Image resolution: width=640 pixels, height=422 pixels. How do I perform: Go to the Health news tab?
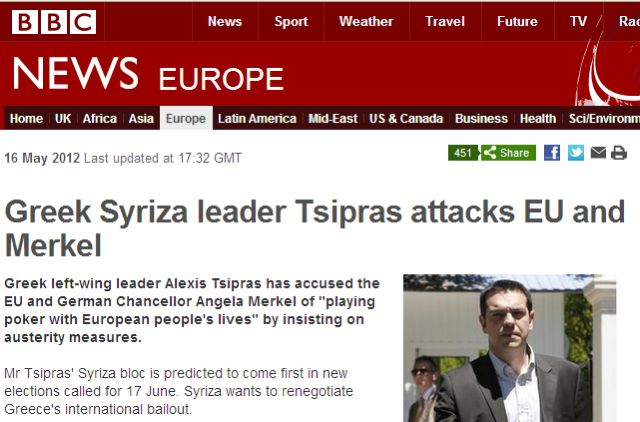[538, 118]
